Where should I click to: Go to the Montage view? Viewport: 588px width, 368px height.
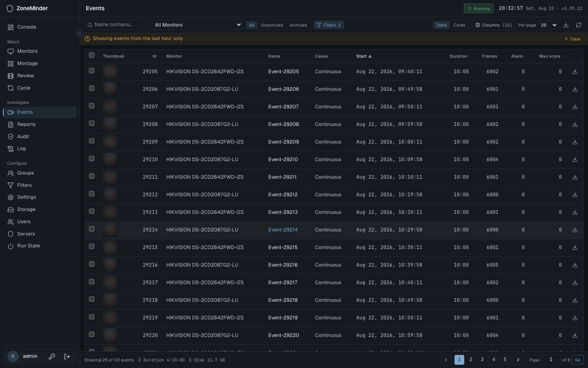[40, 63]
